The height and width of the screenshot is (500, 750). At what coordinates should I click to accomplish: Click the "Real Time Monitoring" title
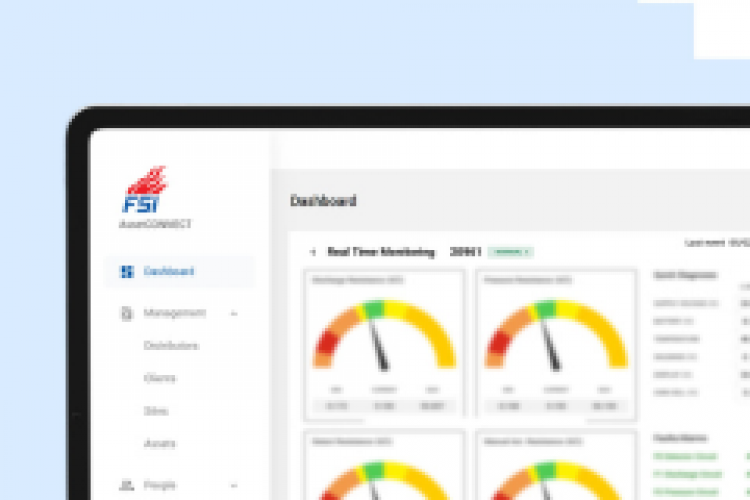pyautogui.click(x=381, y=252)
